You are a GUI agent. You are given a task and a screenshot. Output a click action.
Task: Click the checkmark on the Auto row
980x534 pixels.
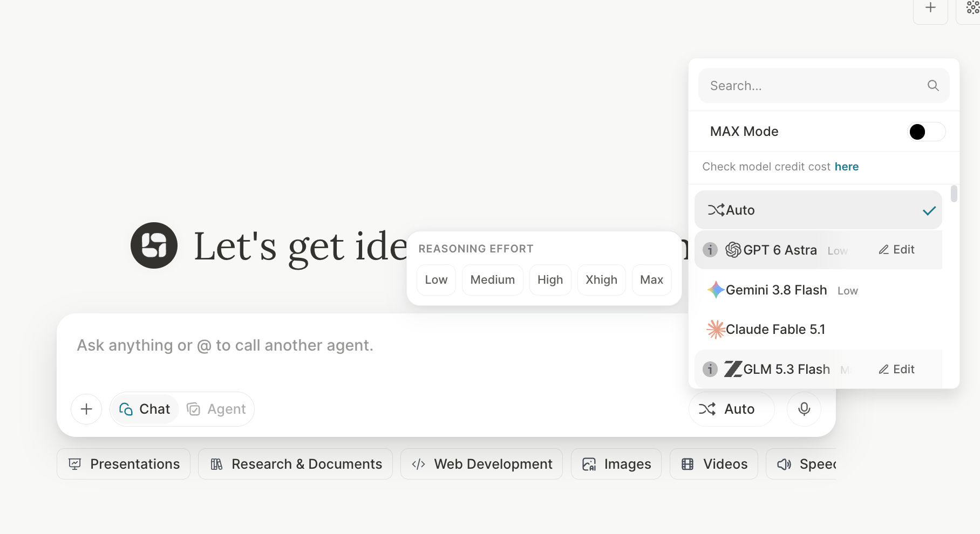[x=929, y=210]
